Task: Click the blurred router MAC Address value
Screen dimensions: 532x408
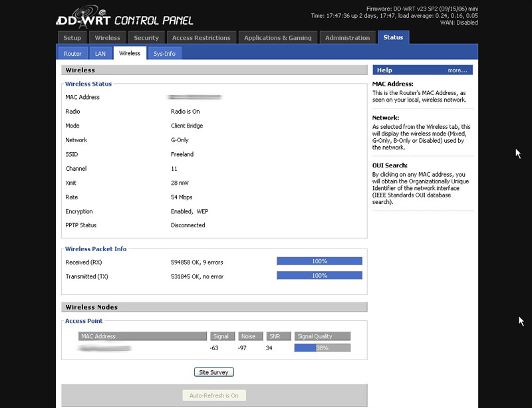Action: pos(195,97)
